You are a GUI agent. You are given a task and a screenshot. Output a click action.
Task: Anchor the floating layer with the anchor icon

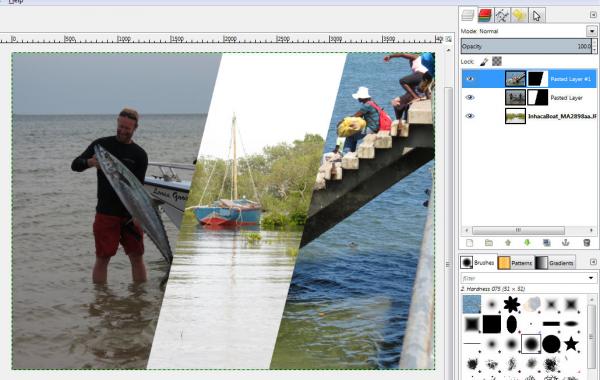(x=566, y=243)
